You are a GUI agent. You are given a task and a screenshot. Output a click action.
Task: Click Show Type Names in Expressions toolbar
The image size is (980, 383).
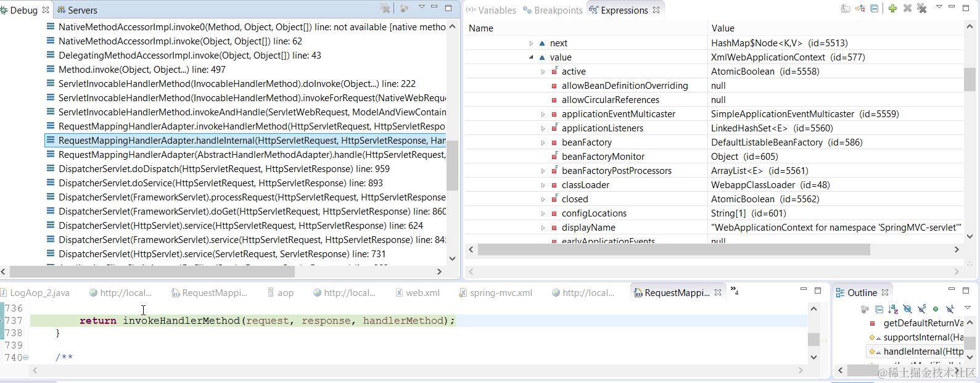tap(846, 9)
